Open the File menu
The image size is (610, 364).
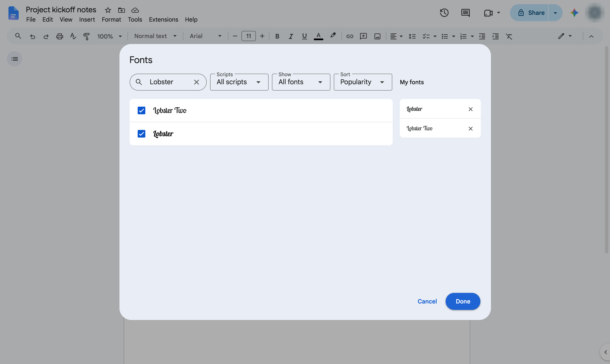[x=31, y=19]
